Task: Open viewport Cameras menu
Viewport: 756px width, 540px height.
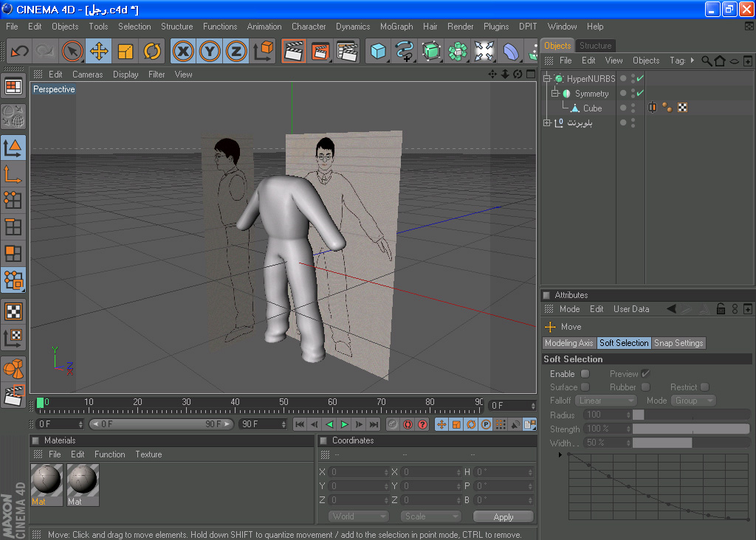Action: 87,75
